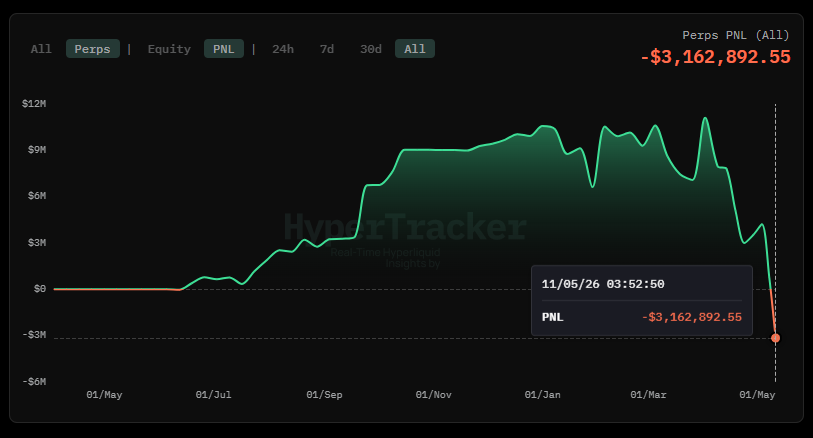Click the 01/Mar x-axis label
Screen dimensions: 813x438
click(648, 394)
